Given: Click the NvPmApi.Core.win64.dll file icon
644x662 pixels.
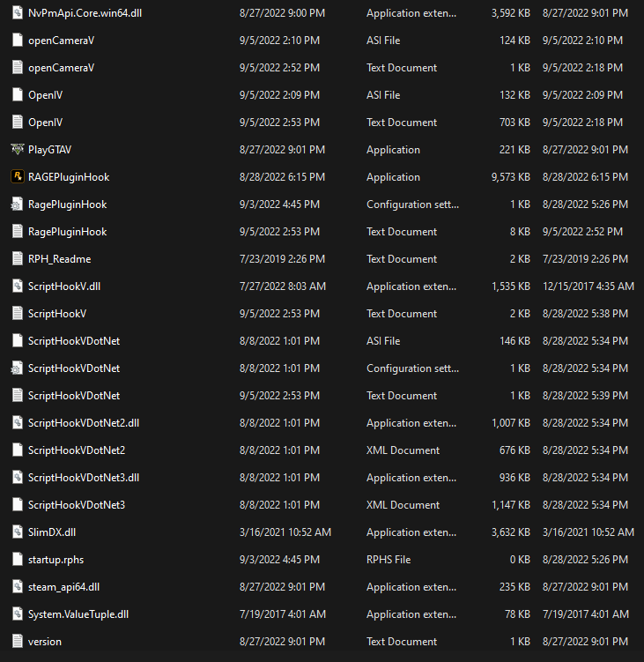Looking at the screenshot, I should [18, 12].
